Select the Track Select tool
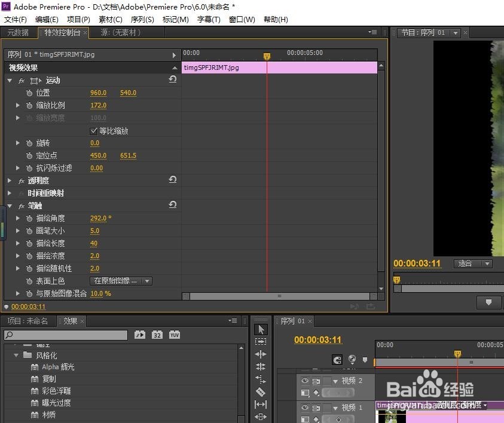 [x=261, y=341]
